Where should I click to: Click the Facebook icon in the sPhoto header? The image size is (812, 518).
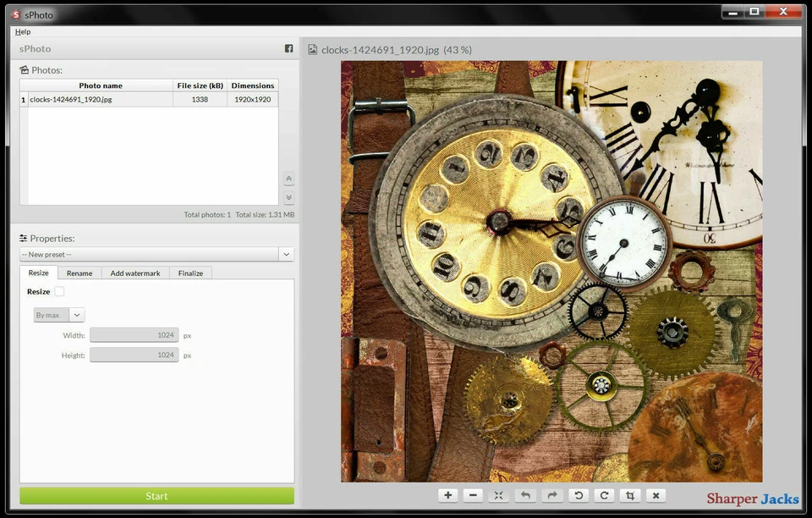288,48
